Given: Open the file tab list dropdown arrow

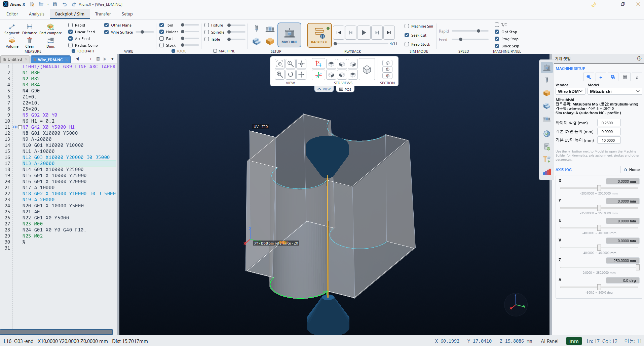Looking at the screenshot, I should (112, 59).
